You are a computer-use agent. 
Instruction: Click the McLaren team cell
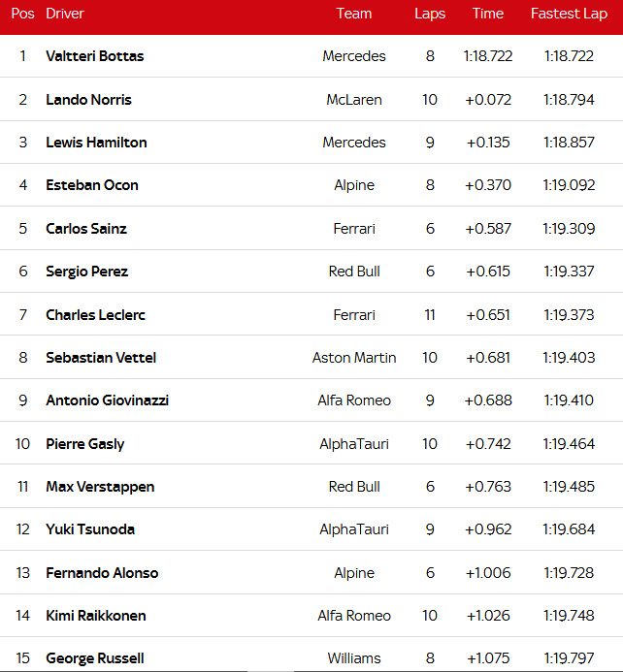(x=354, y=100)
